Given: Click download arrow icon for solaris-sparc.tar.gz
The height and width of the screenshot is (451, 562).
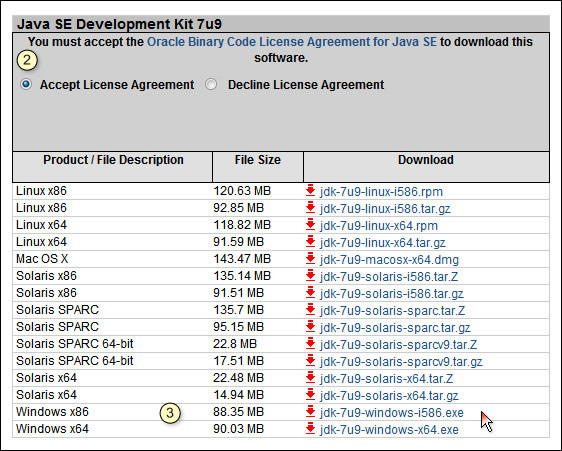Looking at the screenshot, I should coord(310,327).
